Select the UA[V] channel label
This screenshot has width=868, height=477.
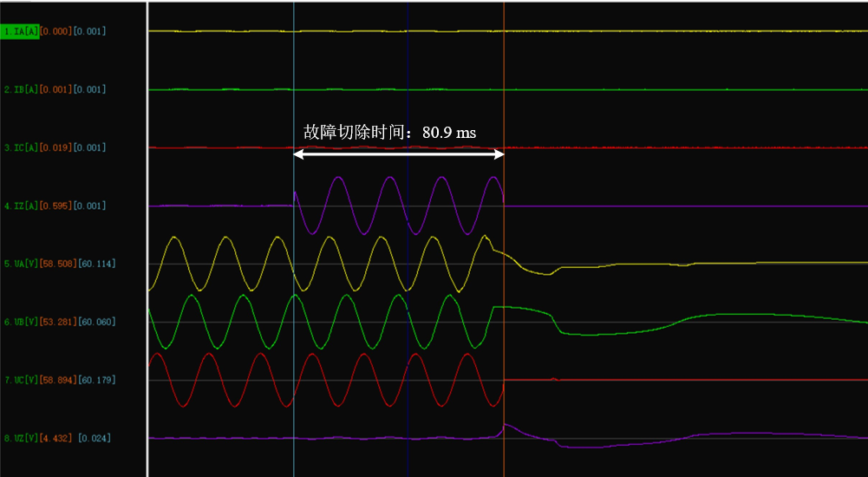20,264
